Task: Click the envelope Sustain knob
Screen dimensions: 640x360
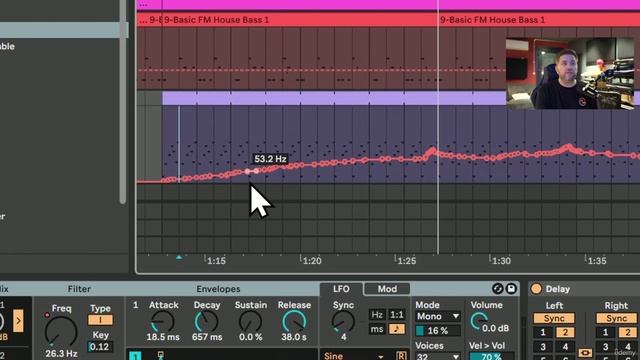Action: (x=250, y=322)
